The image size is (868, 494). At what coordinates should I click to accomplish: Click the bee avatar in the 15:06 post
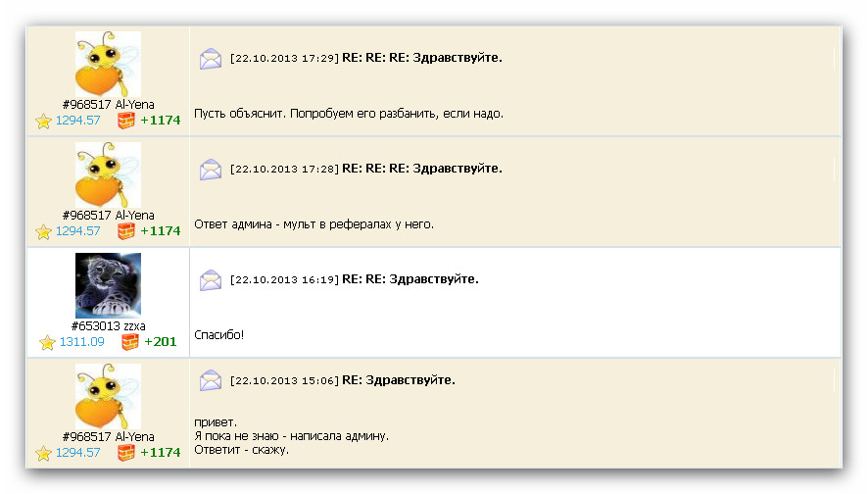(108, 396)
